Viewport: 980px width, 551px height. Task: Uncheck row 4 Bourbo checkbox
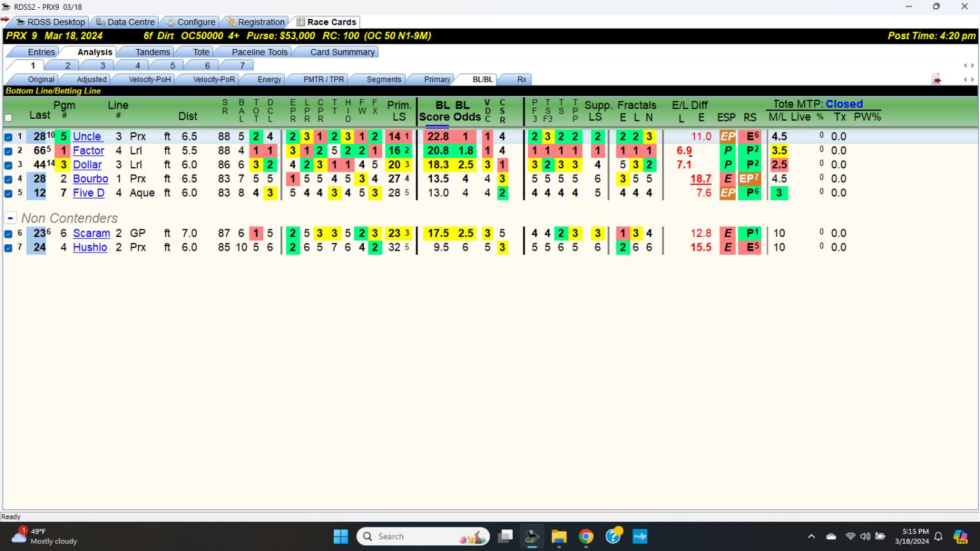click(8, 179)
